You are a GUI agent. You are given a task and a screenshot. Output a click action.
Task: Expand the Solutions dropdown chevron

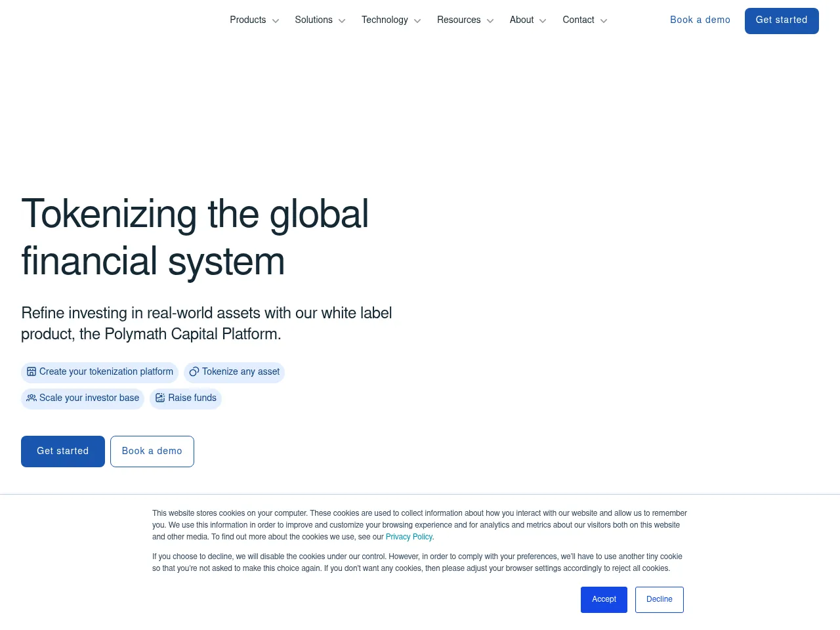342,21
